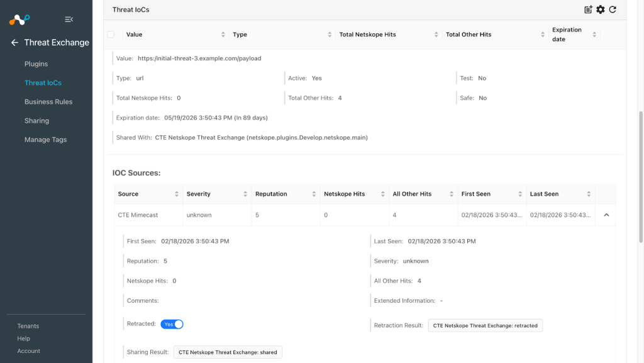Sort the Type column

click(330, 35)
